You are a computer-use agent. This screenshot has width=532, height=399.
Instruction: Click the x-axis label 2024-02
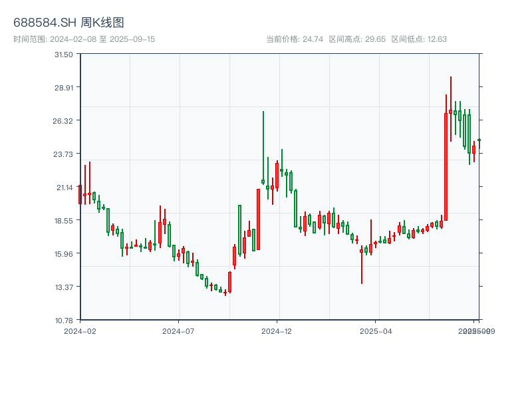[80, 331]
